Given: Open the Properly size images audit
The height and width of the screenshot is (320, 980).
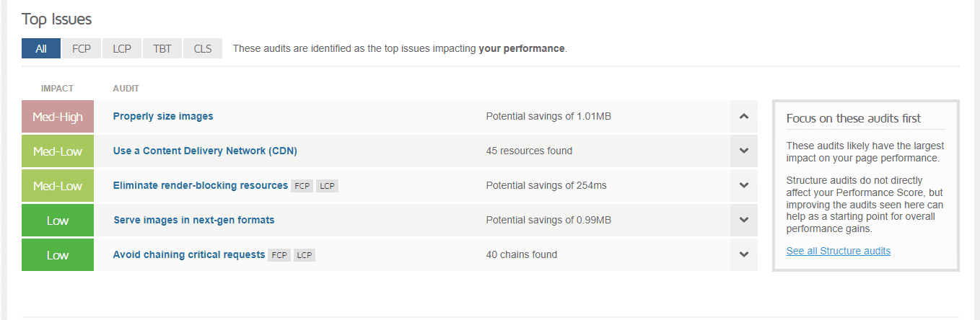Looking at the screenshot, I should click(163, 117).
